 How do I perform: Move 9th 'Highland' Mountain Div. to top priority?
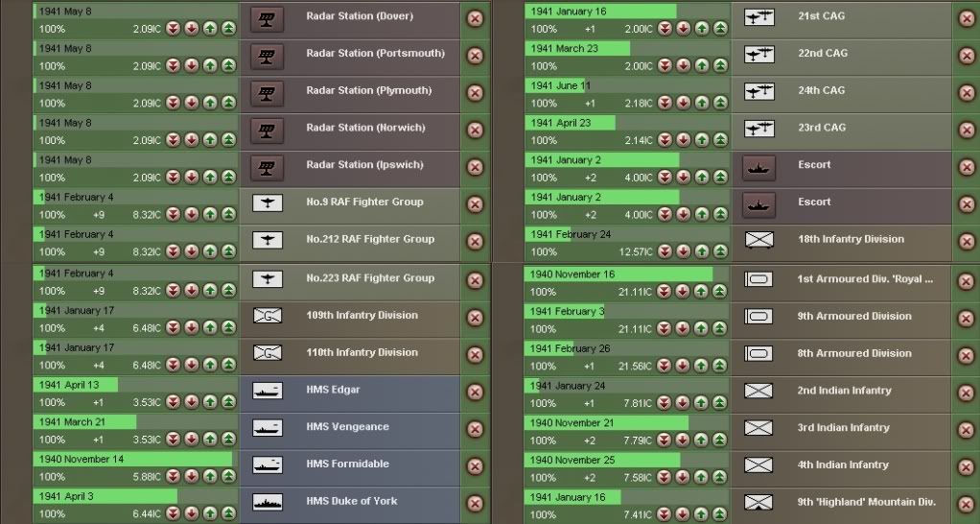(719, 514)
